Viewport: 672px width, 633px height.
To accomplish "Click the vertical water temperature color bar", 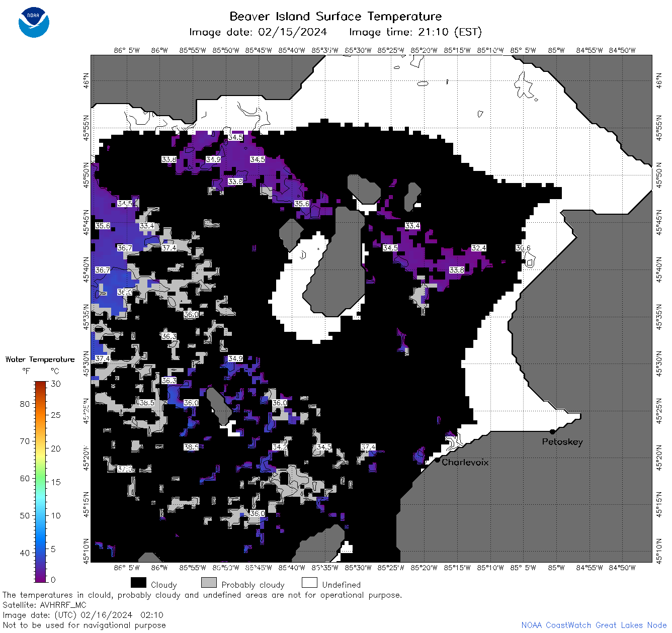I will pyautogui.click(x=41, y=481).
